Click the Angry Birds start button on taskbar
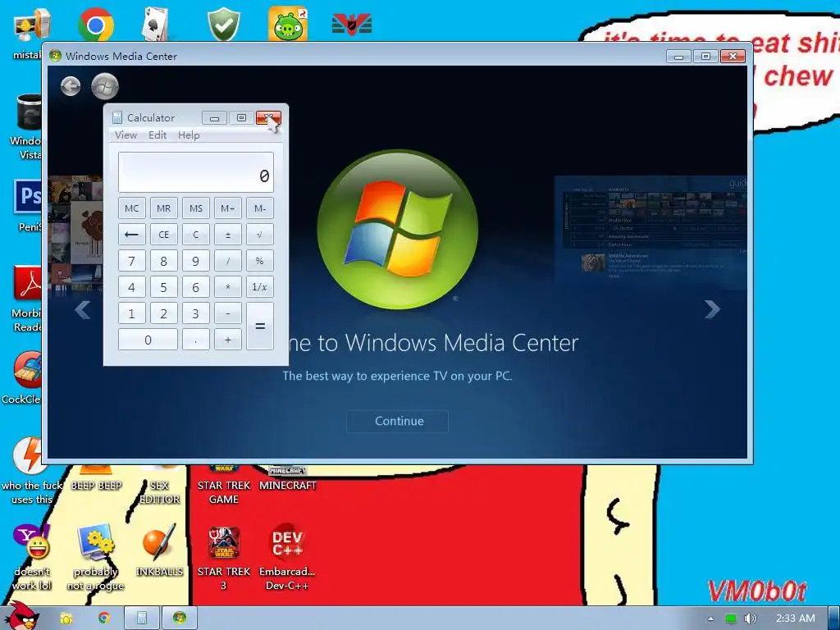The image size is (840, 630). [x=21, y=617]
